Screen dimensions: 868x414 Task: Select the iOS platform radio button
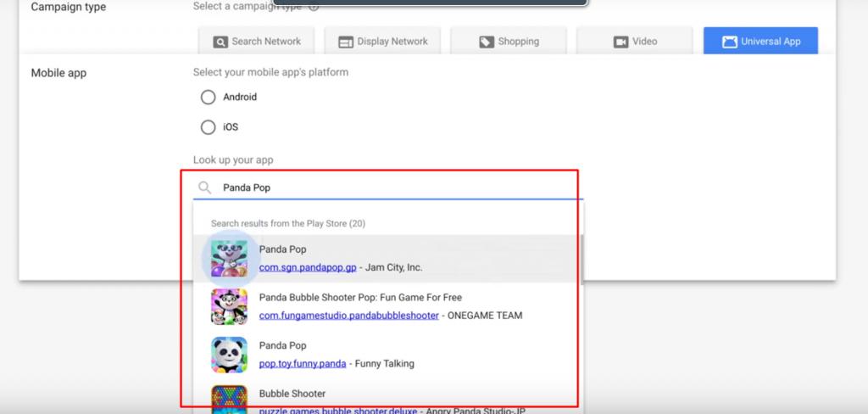[x=208, y=127]
